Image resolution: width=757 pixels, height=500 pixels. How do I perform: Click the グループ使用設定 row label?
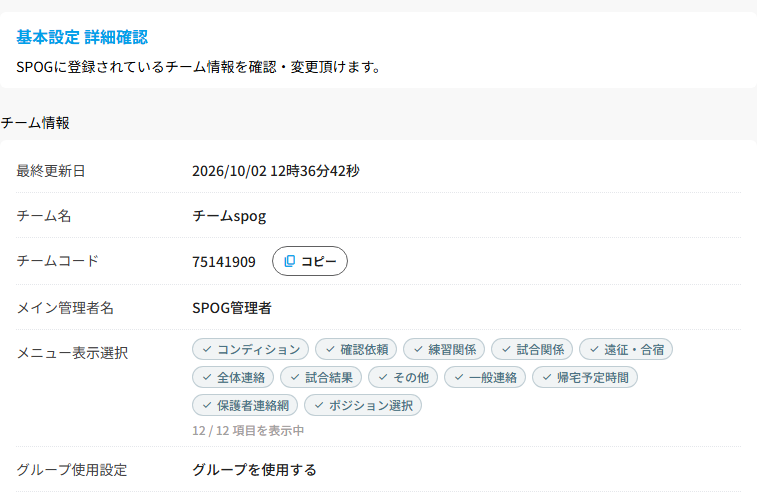pyautogui.click(x=71, y=470)
